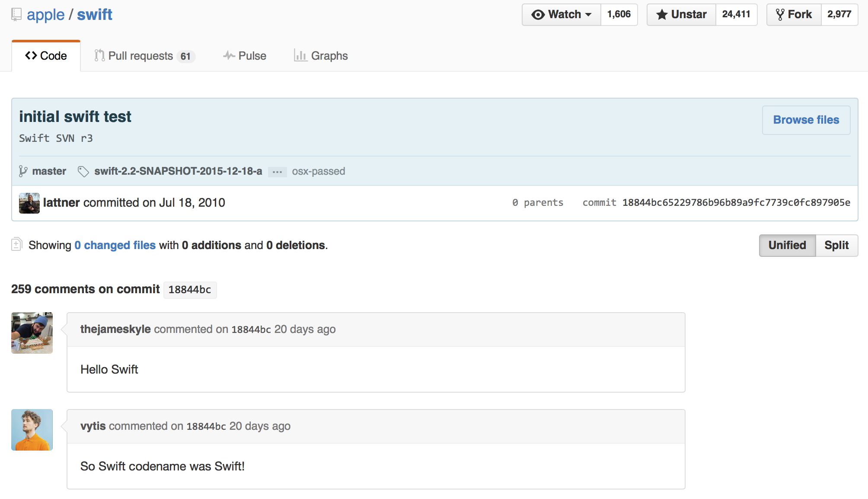
Task: Select the Code tab
Action: (x=46, y=56)
